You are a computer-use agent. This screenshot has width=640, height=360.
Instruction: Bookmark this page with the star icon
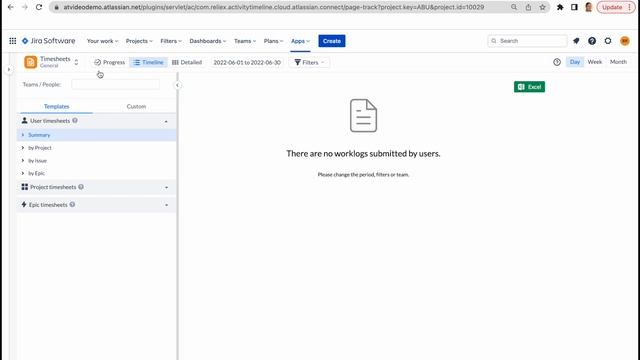(542, 7)
